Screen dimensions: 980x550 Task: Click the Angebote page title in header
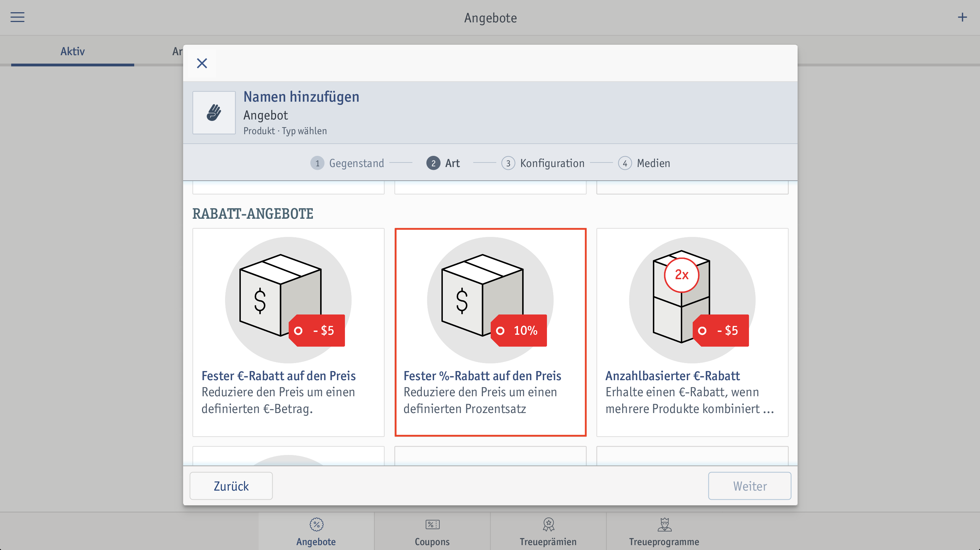pyautogui.click(x=490, y=18)
